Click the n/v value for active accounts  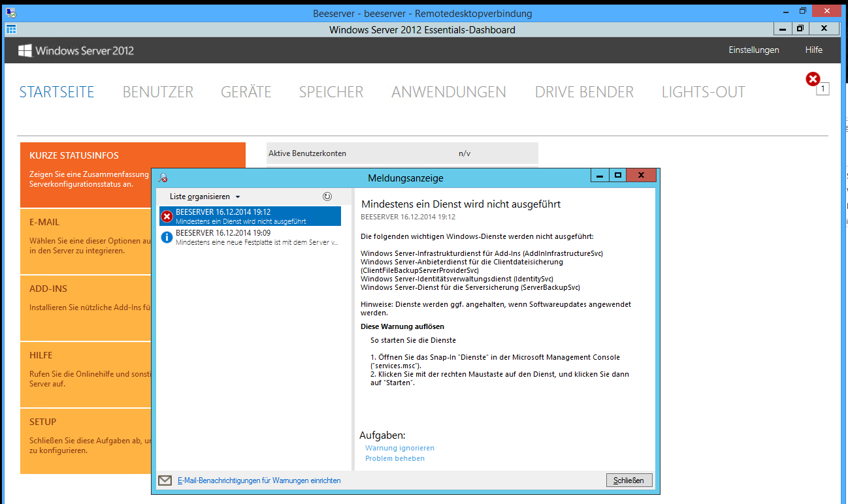[x=465, y=153]
